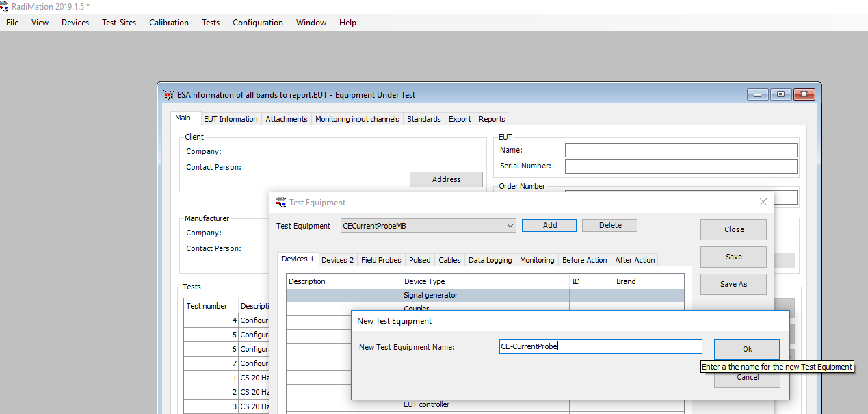Click the Add test equipment button
The width and height of the screenshot is (868, 414).
coord(549,225)
